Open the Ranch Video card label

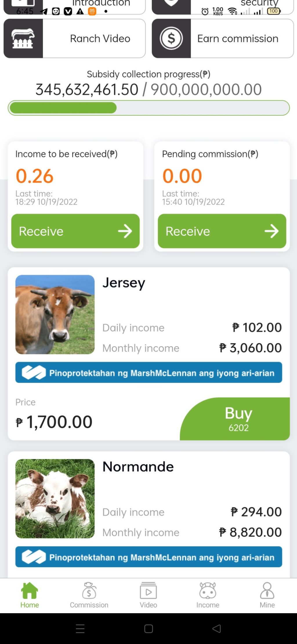pos(100,39)
